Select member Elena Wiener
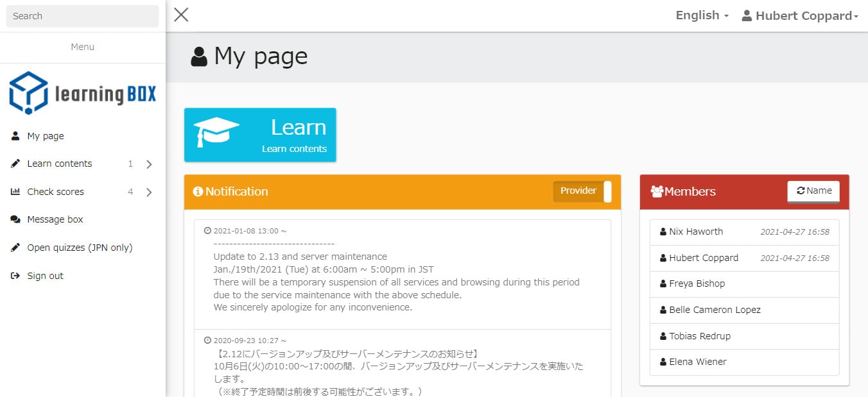Viewport: 868px width, 397px height. (697, 362)
